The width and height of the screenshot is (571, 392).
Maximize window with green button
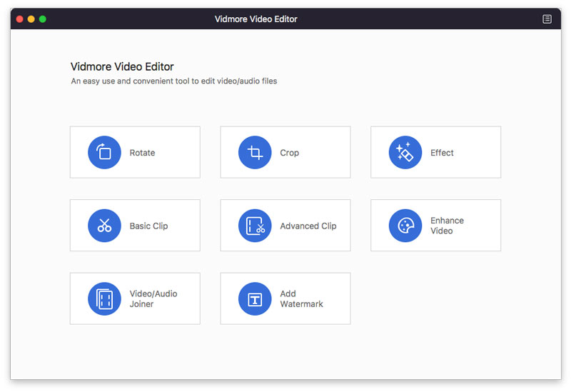pyautogui.click(x=43, y=19)
